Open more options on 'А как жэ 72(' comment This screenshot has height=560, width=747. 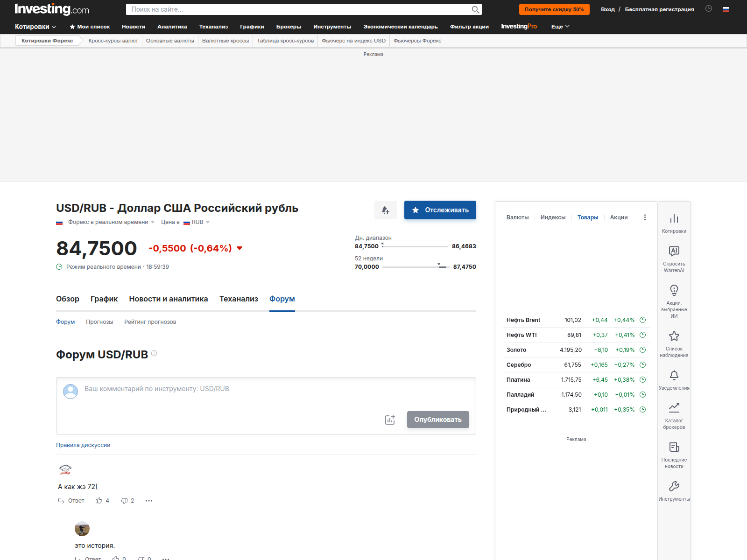[149, 501]
